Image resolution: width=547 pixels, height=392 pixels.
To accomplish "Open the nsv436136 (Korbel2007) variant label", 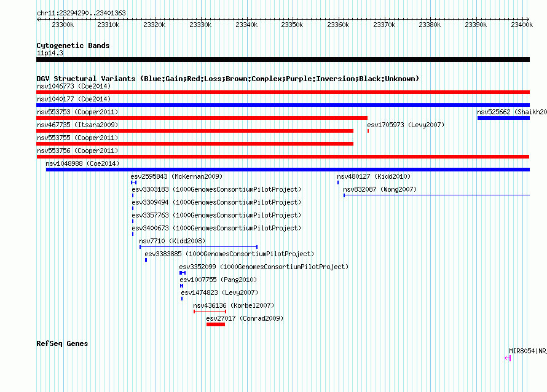I will (234, 305).
